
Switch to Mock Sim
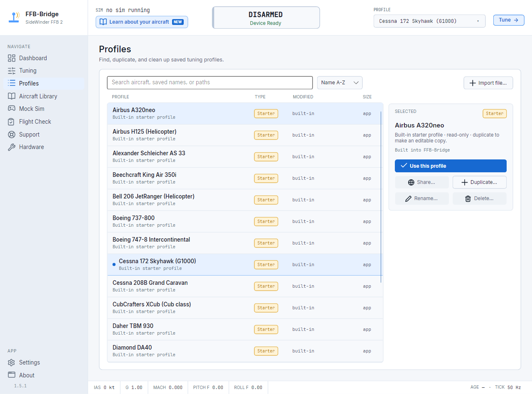point(44,109)
